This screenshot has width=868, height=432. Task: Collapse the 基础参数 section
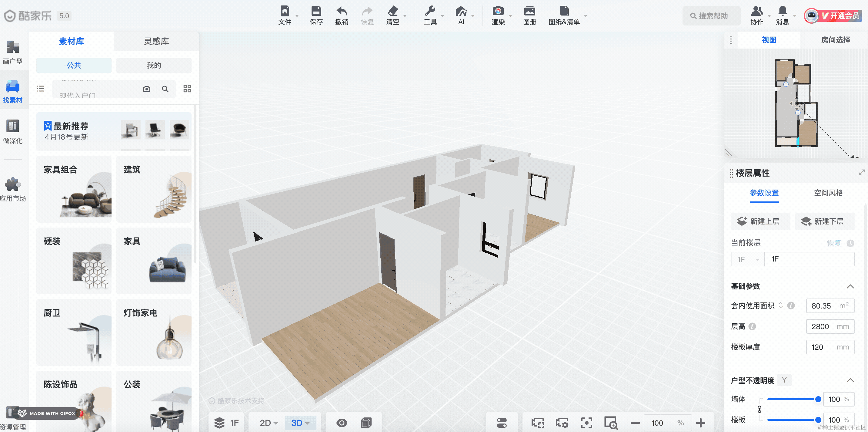[850, 286]
